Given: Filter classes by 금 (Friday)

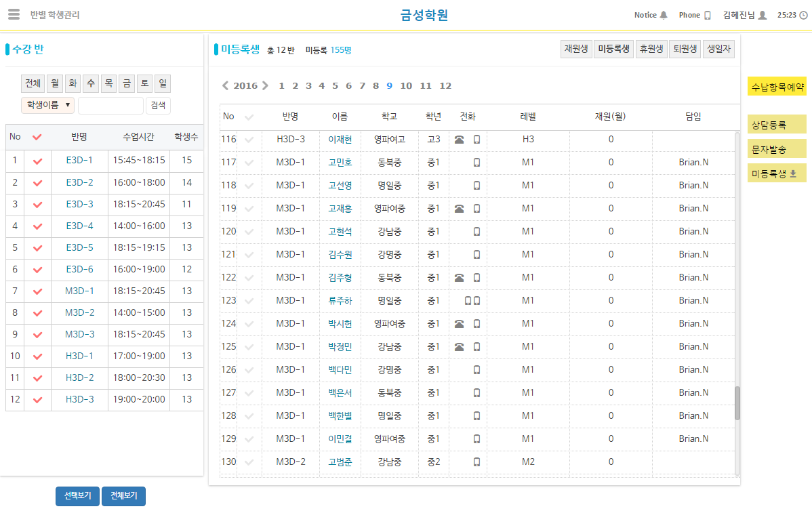Looking at the screenshot, I should click(x=127, y=83).
